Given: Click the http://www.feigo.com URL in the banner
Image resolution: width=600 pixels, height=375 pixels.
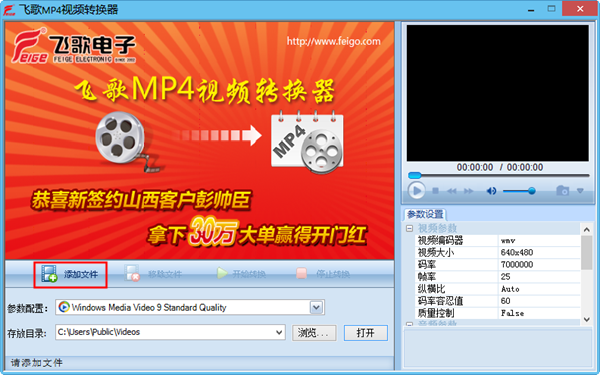Looking at the screenshot, I should [334, 41].
